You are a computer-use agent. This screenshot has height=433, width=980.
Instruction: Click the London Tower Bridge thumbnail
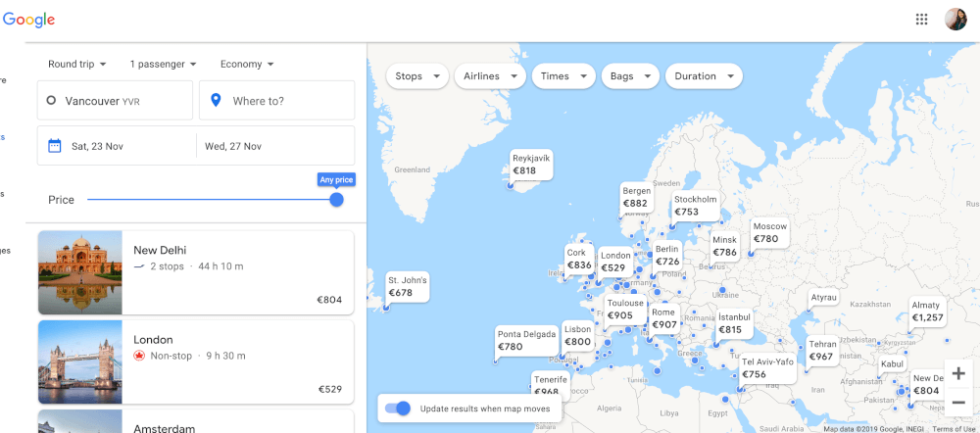80,361
